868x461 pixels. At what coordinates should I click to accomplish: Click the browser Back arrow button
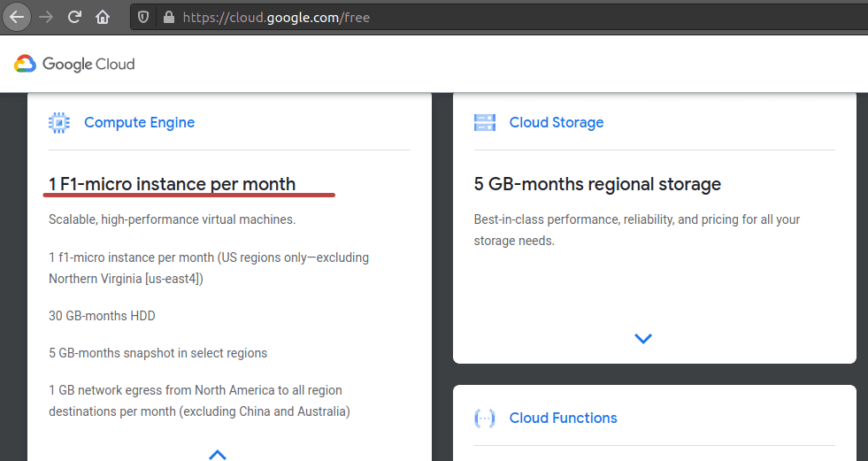pyautogui.click(x=18, y=16)
